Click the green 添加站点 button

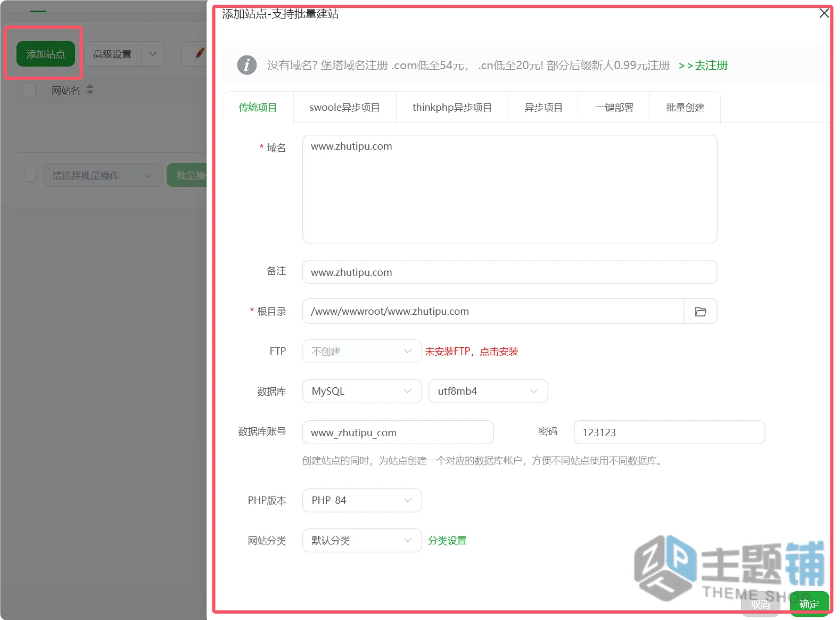pyautogui.click(x=46, y=54)
